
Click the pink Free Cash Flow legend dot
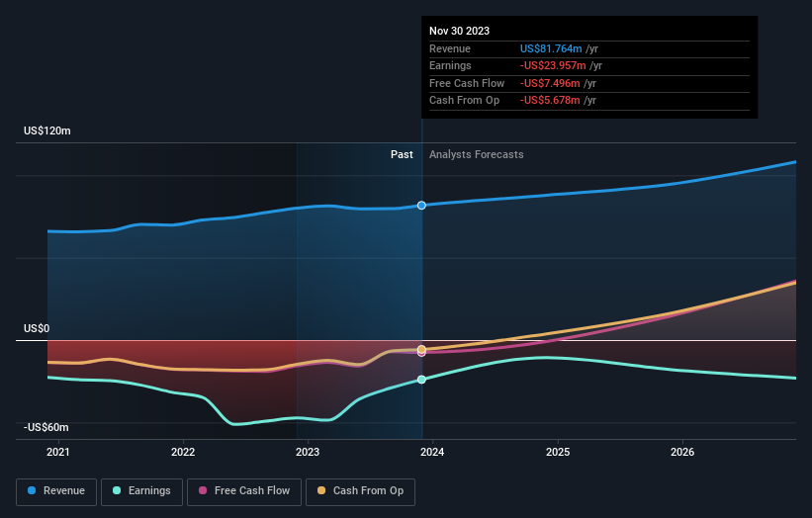(x=203, y=490)
